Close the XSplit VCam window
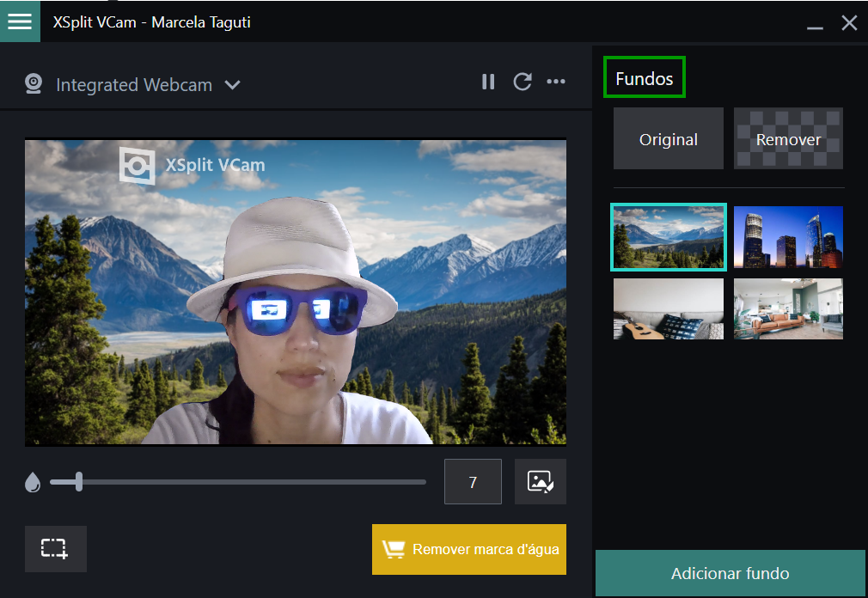The image size is (868, 598). [x=849, y=22]
